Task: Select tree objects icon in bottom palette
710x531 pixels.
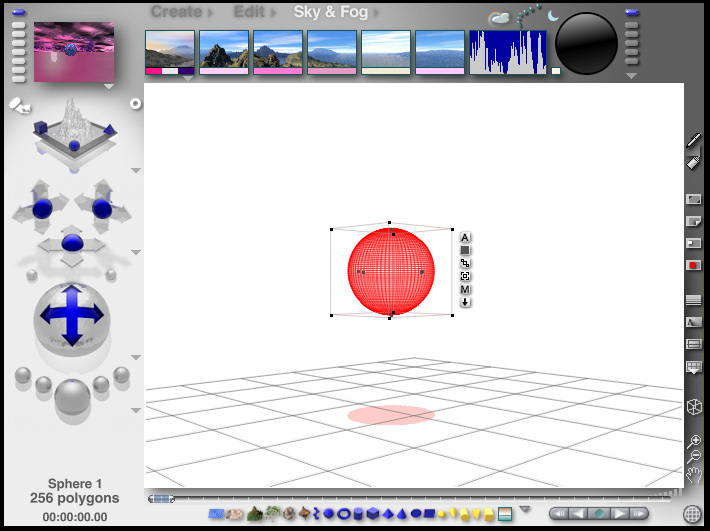Action: pyautogui.click(x=272, y=513)
